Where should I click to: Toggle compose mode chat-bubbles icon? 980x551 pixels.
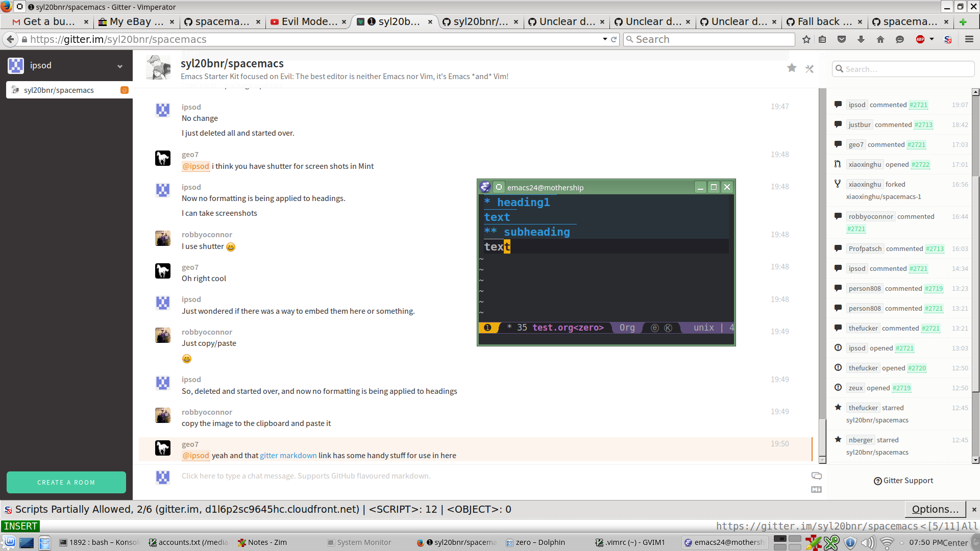click(816, 475)
